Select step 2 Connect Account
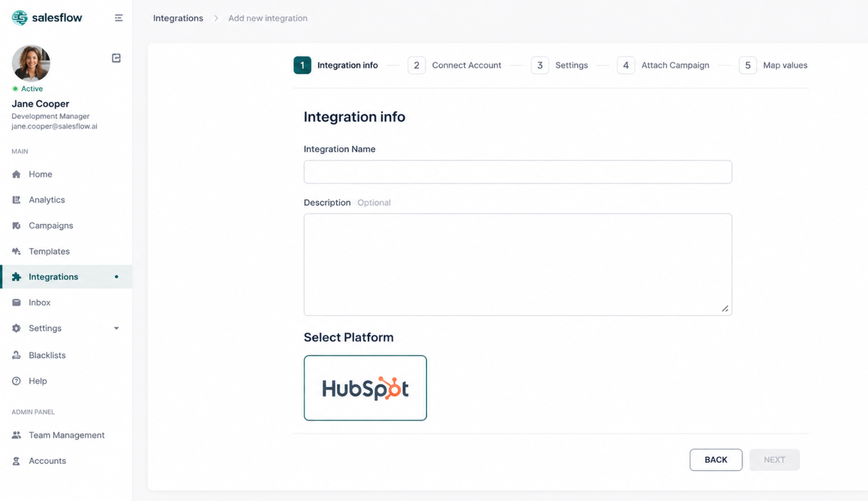Image resolution: width=868 pixels, height=501 pixels. pos(455,65)
